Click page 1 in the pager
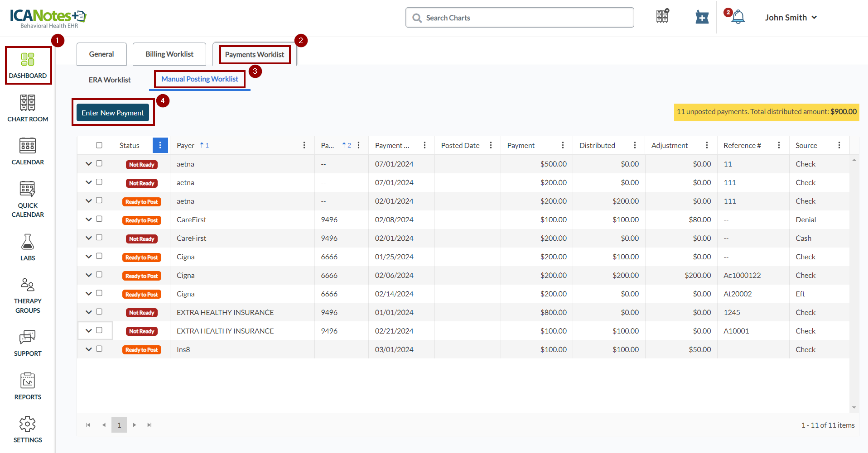The image size is (868, 453). (x=119, y=425)
